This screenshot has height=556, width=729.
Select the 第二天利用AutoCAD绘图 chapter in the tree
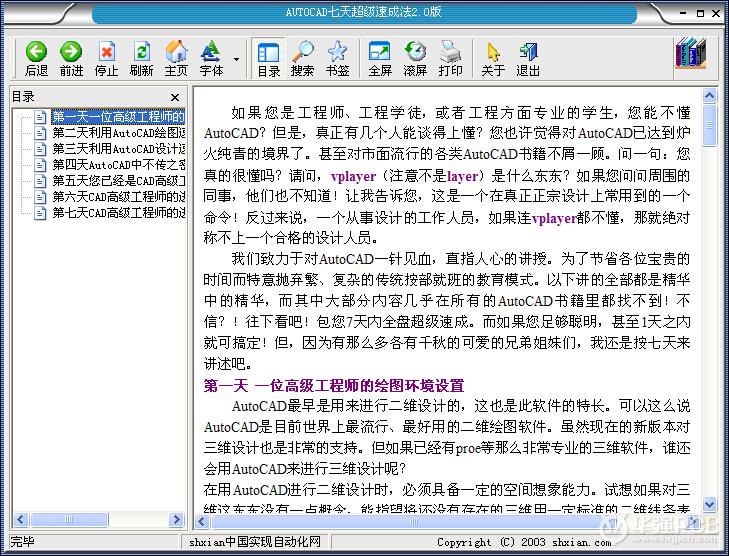click(x=118, y=133)
